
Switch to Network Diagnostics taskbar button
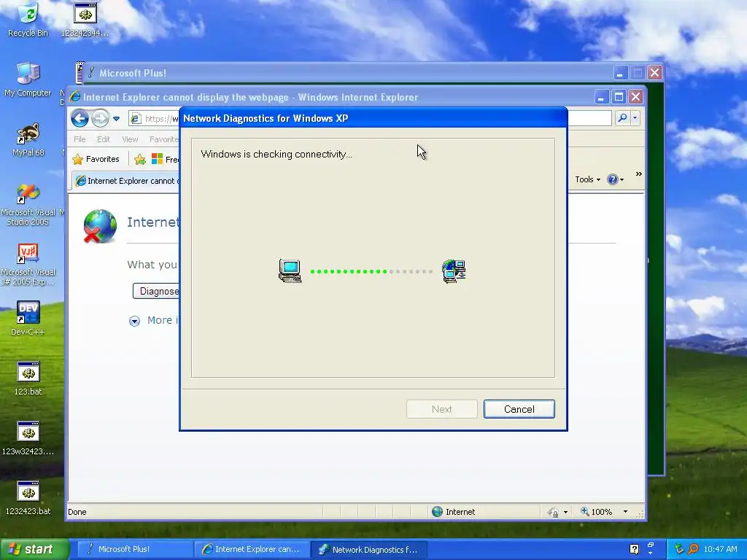[370, 550]
